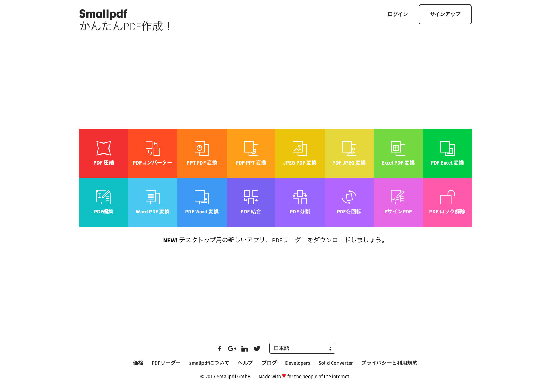
Task: Open the PDF 結合 merge tool
Action: click(x=251, y=202)
